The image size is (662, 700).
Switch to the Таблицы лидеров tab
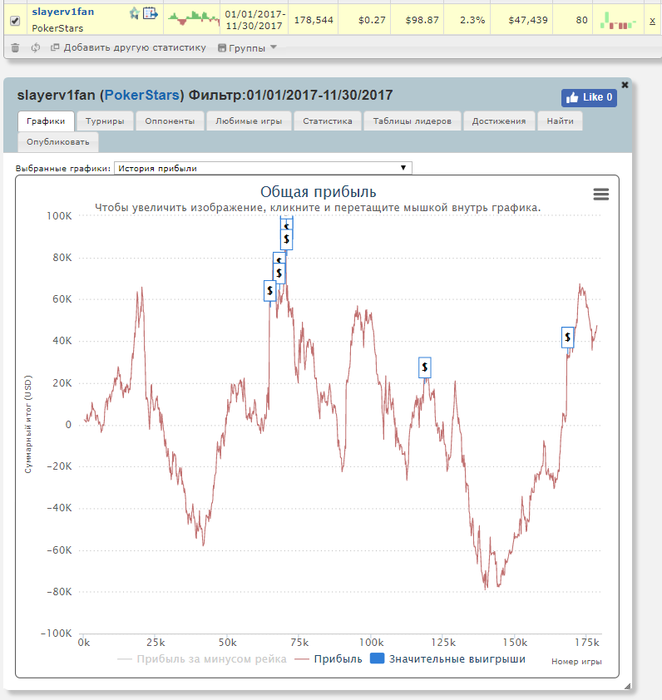(412, 121)
